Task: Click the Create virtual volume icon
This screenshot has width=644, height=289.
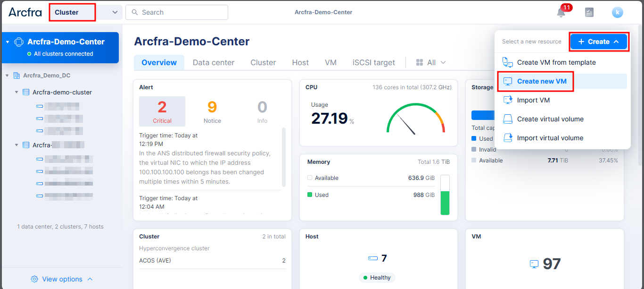Action: (x=508, y=119)
